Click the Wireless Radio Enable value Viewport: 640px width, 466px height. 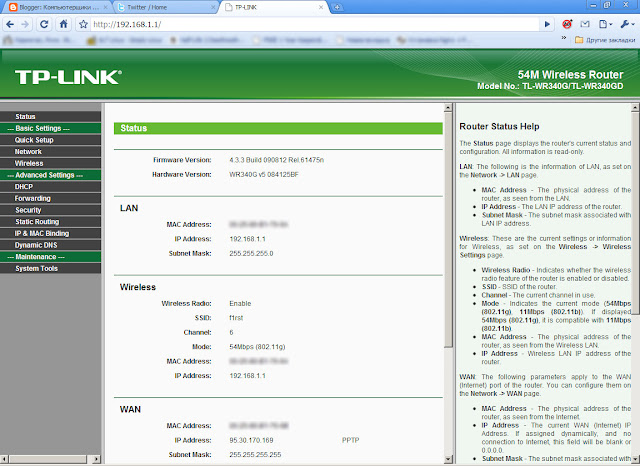coord(240,304)
